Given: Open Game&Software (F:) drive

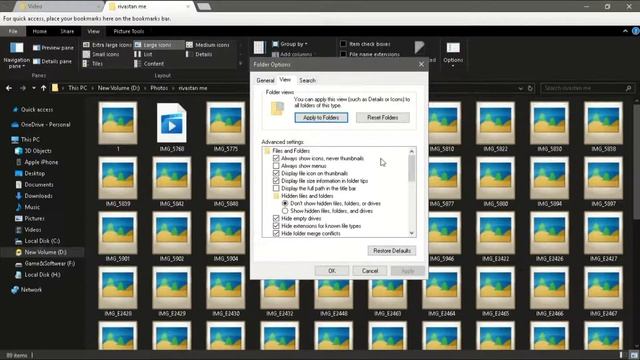Looking at the screenshot, I should tap(45, 264).
